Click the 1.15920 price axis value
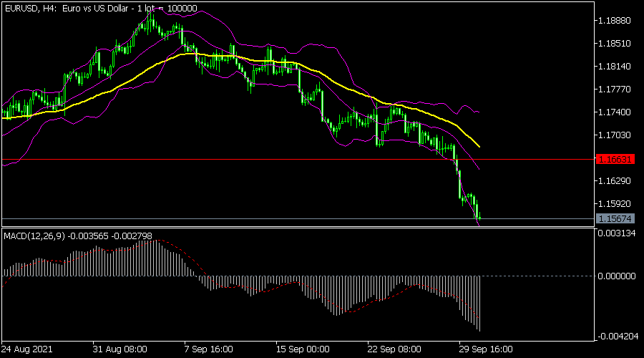The height and width of the screenshot is (358, 644). pos(615,203)
